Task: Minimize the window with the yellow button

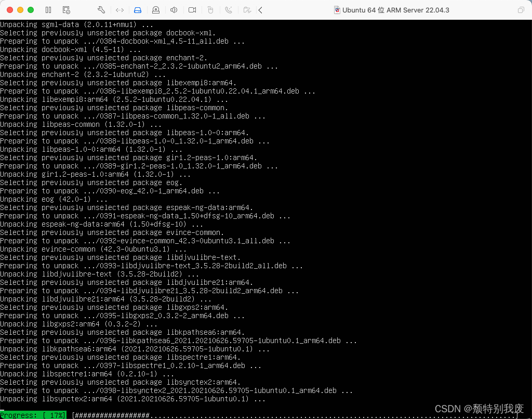Action: (x=20, y=10)
